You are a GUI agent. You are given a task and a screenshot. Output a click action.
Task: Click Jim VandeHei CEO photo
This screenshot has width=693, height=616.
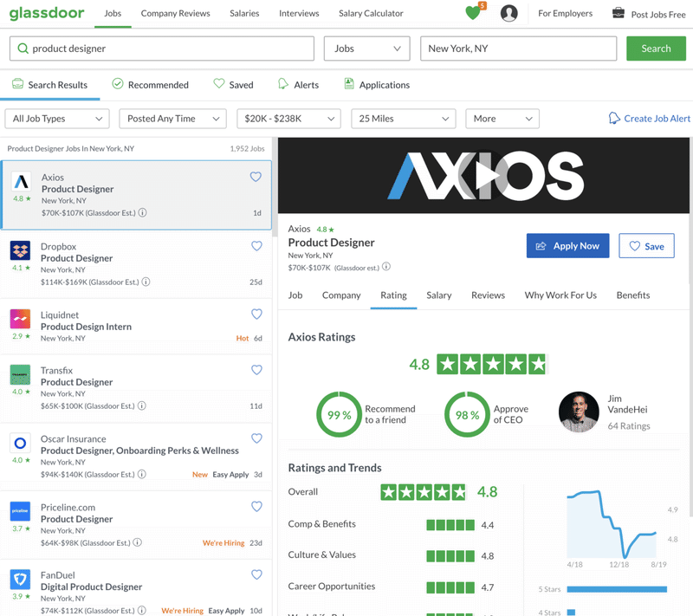579,412
